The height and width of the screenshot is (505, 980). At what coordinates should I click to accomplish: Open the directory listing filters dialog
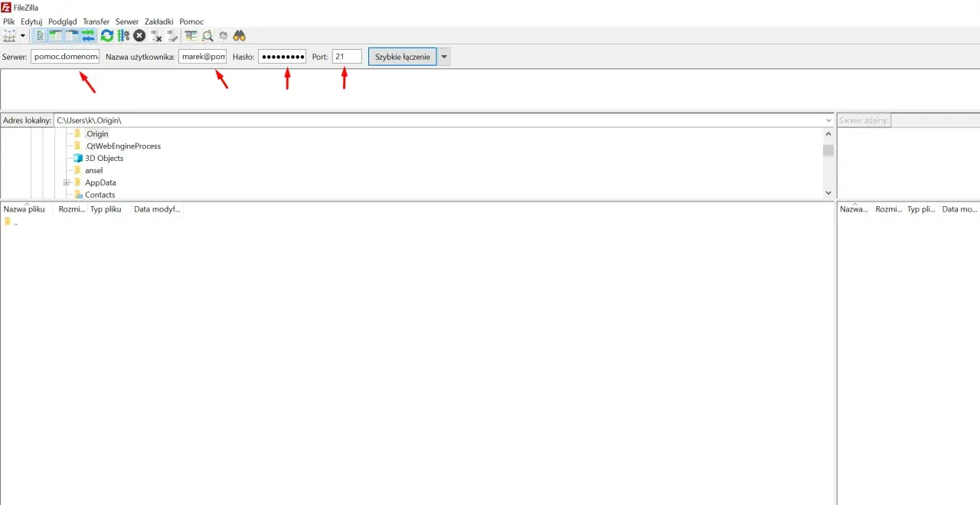pos(191,35)
